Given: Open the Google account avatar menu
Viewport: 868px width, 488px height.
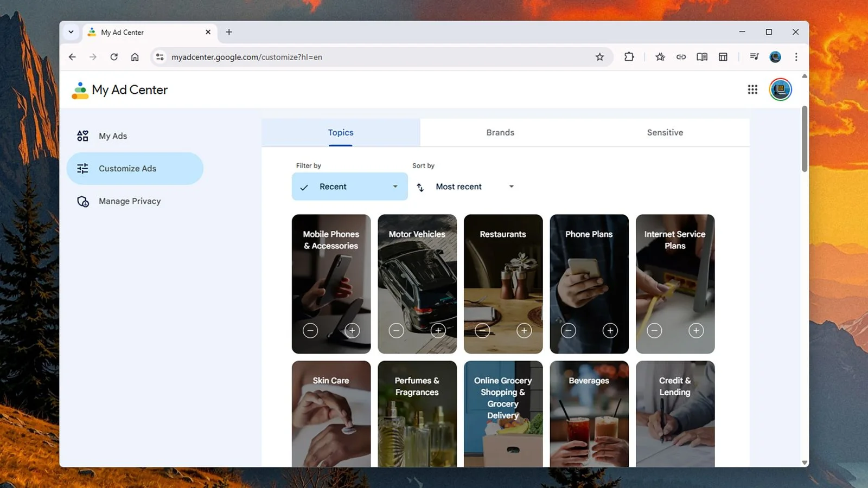Looking at the screenshot, I should pos(780,89).
